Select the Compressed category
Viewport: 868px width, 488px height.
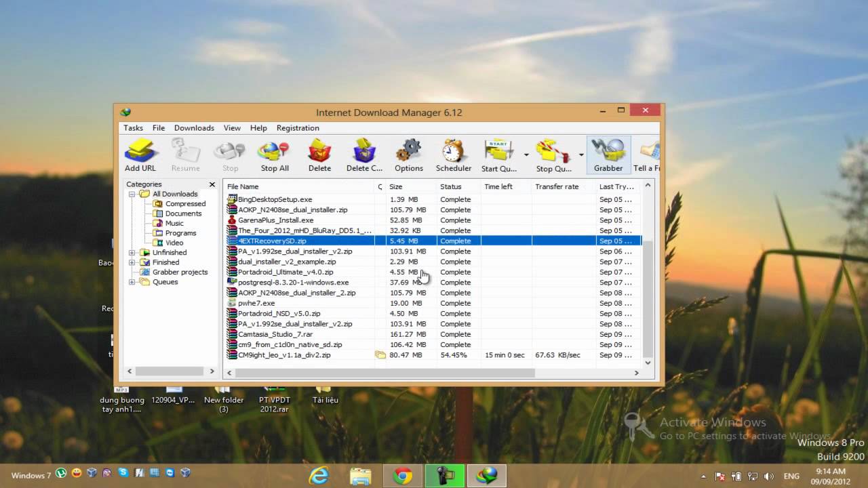click(x=185, y=204)
